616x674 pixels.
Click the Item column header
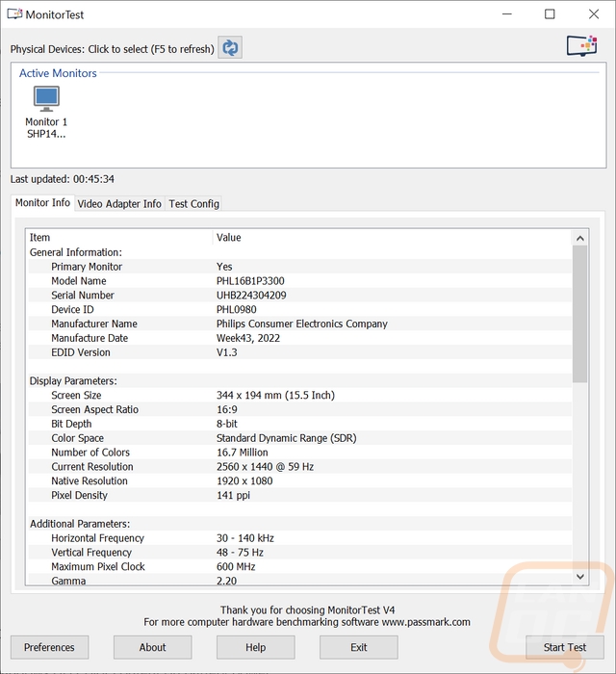click(x=120, y=237)
